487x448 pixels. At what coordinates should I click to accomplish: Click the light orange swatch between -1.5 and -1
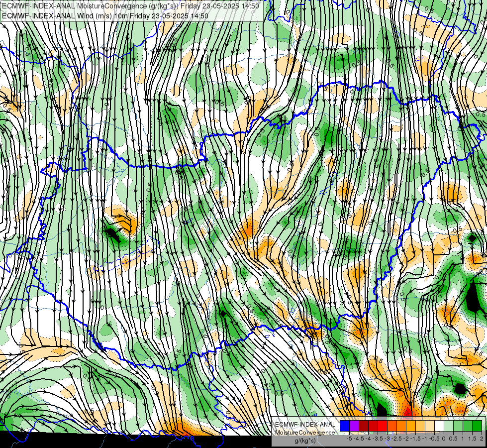[420, 426]
